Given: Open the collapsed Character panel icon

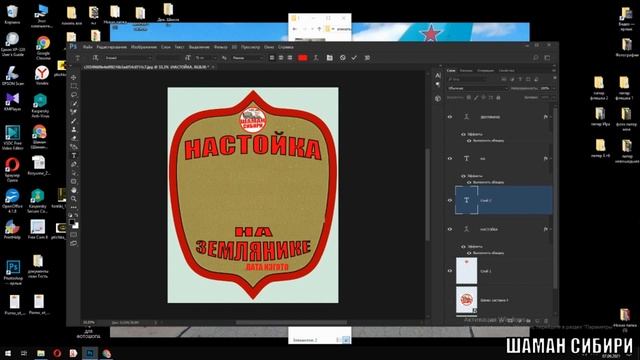Looking at the screenshot, I should tap(438, 76).
